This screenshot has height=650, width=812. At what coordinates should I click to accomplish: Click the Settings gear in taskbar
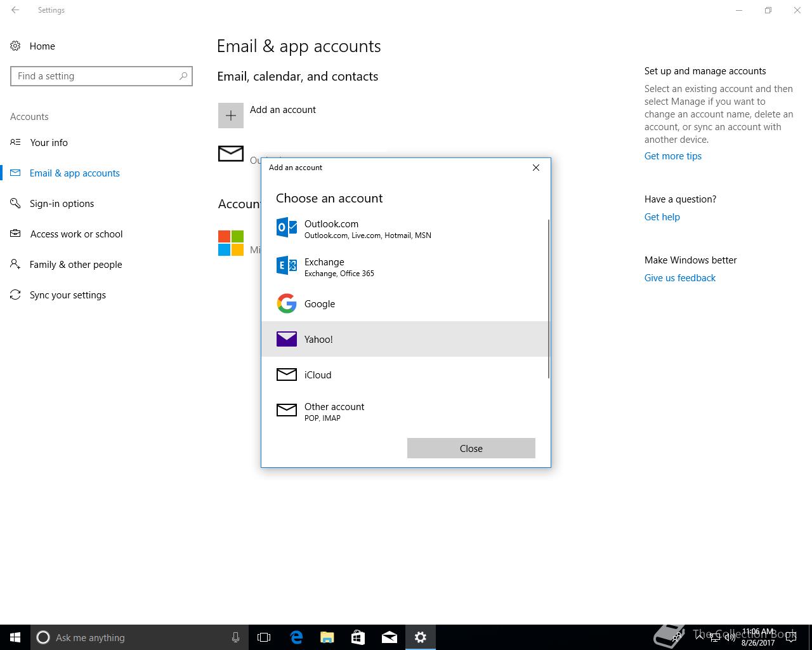click(421, 637)
